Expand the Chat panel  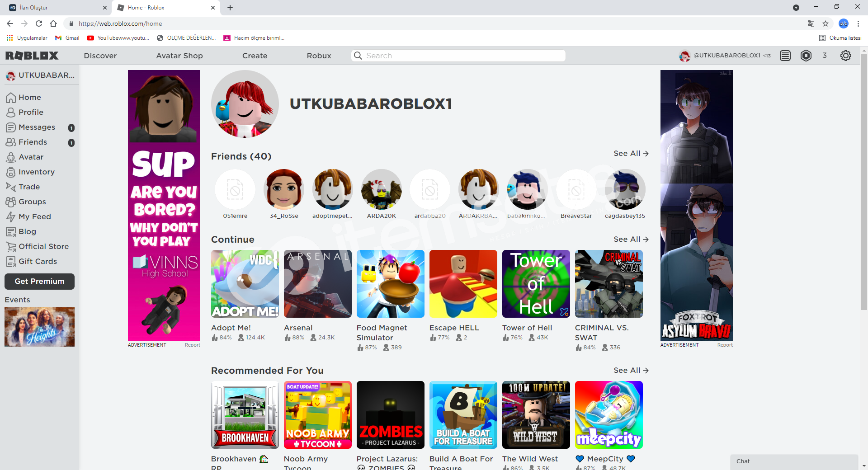(794, 461)
